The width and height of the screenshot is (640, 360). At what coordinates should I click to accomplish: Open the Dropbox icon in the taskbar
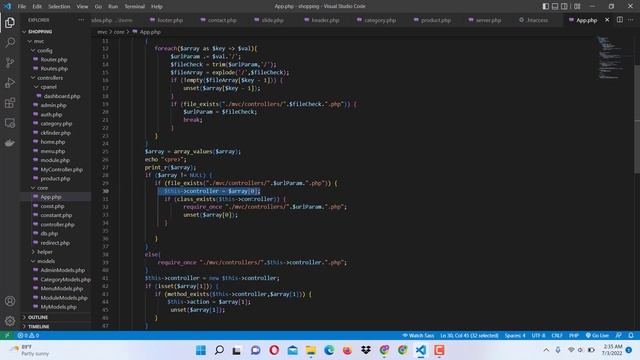pyautogui.click(x=366, y=350)
